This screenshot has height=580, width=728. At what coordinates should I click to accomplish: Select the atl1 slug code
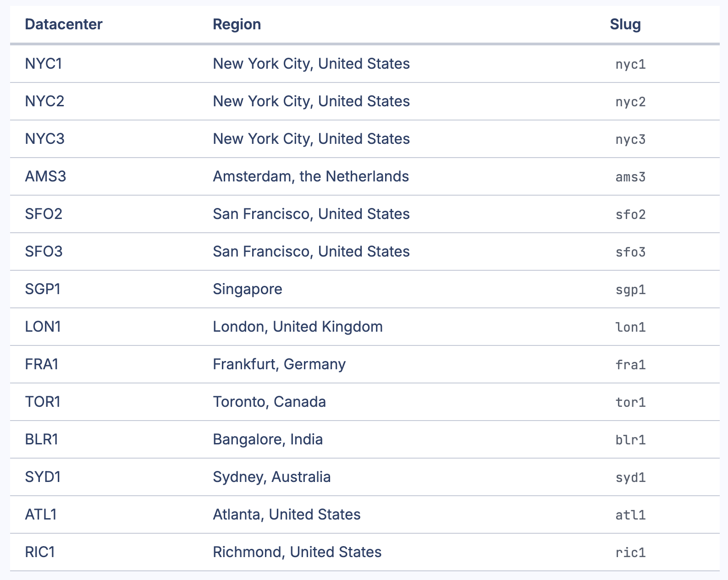coord(631,515)
